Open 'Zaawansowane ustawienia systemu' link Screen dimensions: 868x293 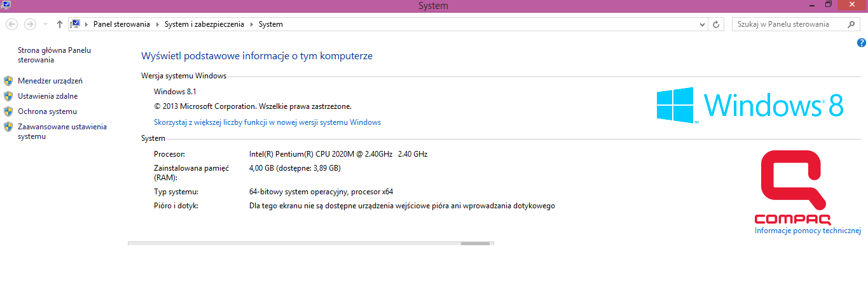coord(62,131)
